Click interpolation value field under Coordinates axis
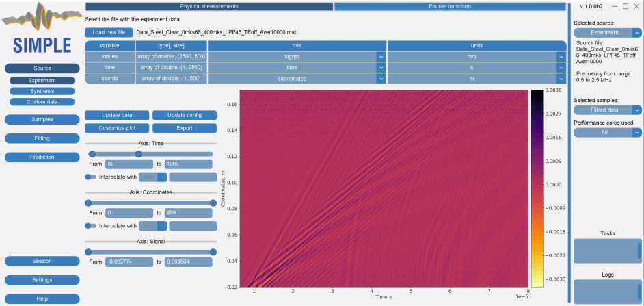The image size is (644, 306). [193, 226]
